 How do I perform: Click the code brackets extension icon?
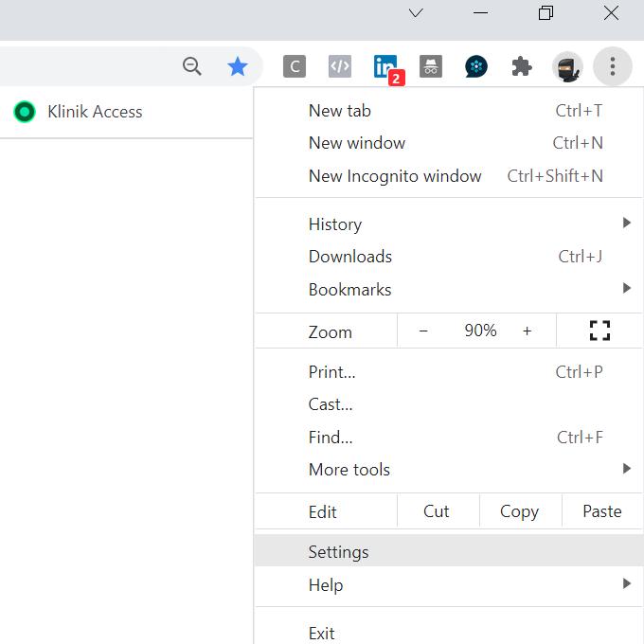340,66
